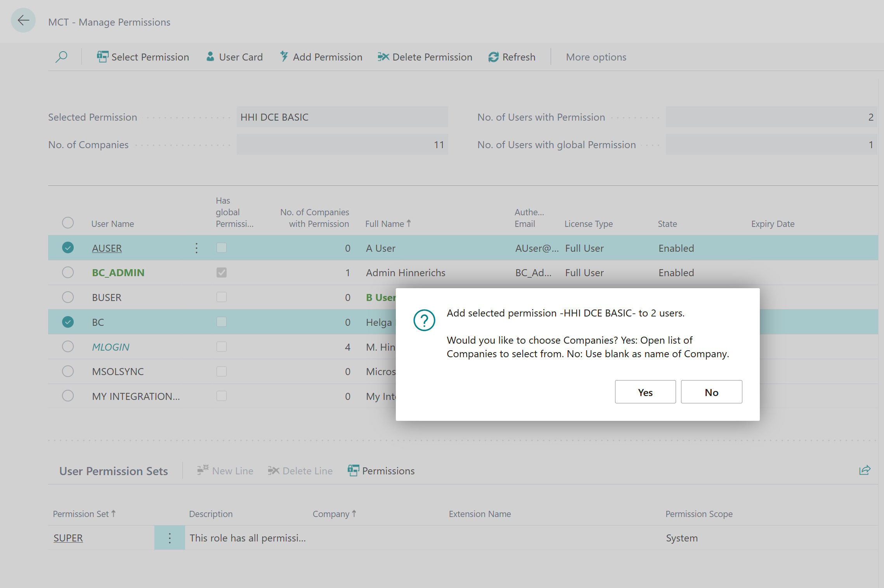Click 'This role has all permissi...' description

[248, 538]
